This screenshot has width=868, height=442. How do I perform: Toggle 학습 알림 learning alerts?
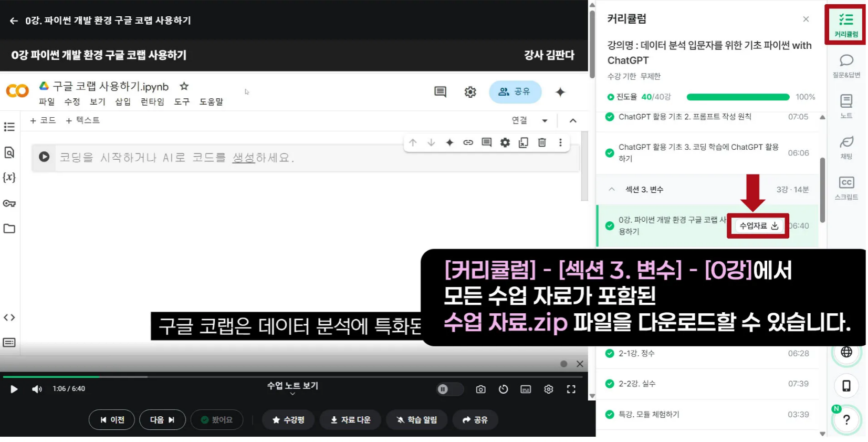416,420
